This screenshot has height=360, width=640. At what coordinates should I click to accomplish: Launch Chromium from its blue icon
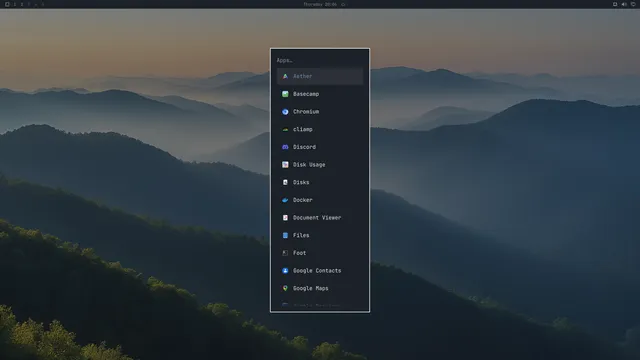[x=285, y=111]
